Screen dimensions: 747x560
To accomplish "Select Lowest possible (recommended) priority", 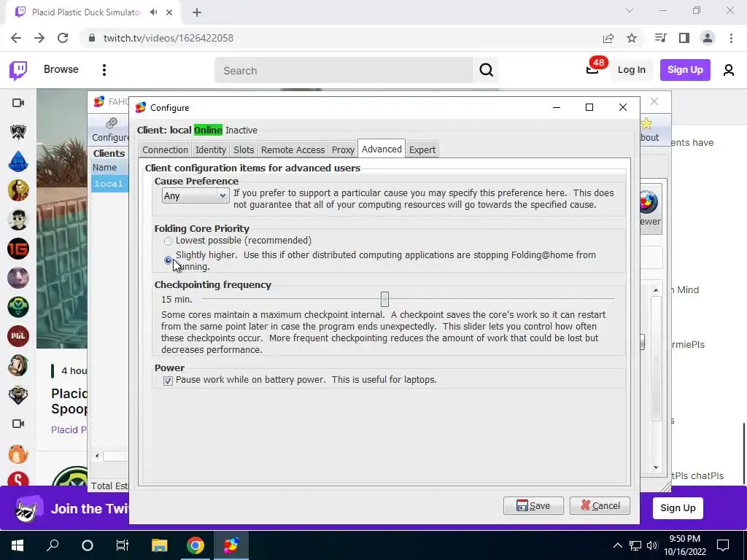I will 168,241.
